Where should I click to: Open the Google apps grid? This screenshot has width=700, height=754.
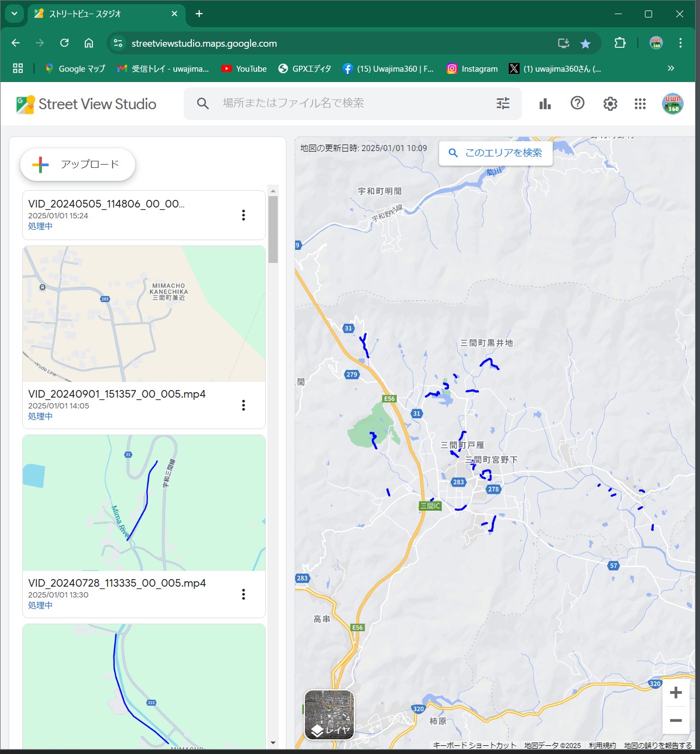coord(640,103)
